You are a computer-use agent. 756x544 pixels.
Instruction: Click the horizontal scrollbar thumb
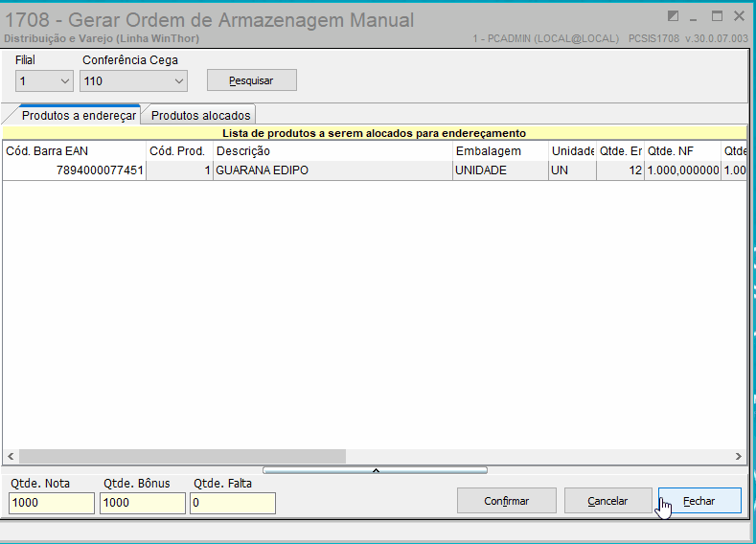[x=182, y=456]
